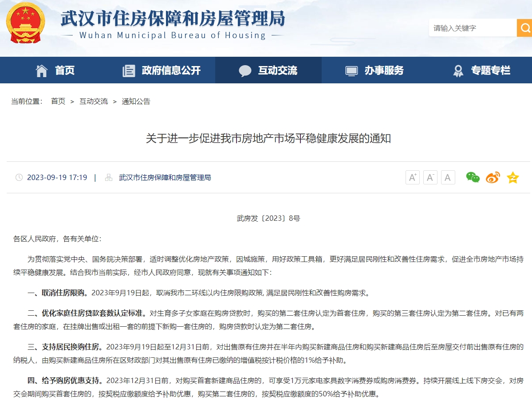Click the chat bubble icon for 互动交流
Screen dimensions: 532x403
point(245,70)
